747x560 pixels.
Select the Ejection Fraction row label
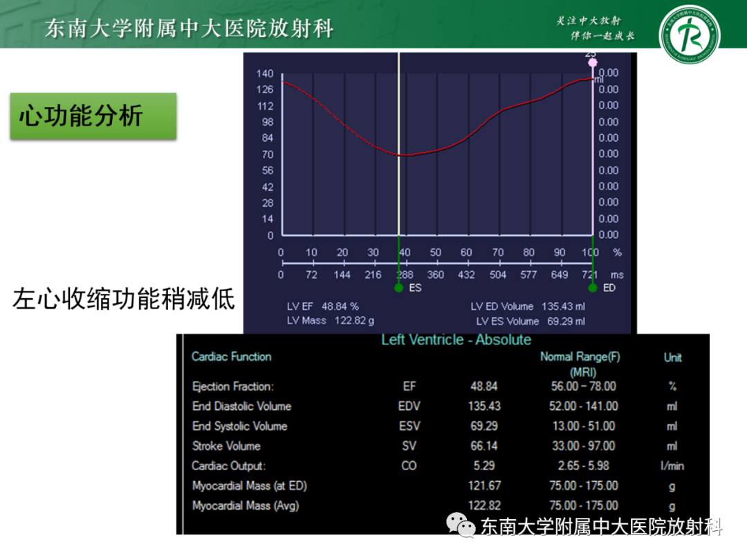233,386
